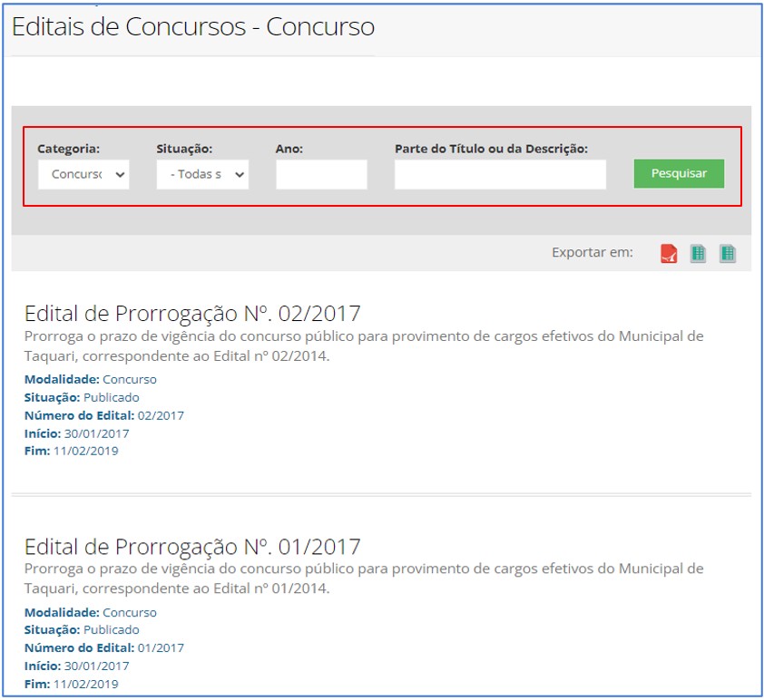
Task: Click Fim: 11/02/2019 under edital 01/2017
Action: pos(72,684)
